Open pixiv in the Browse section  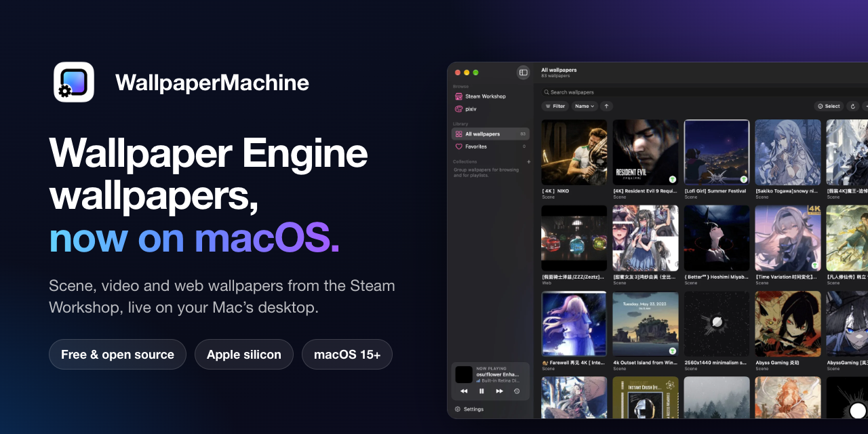coord(490,108)
